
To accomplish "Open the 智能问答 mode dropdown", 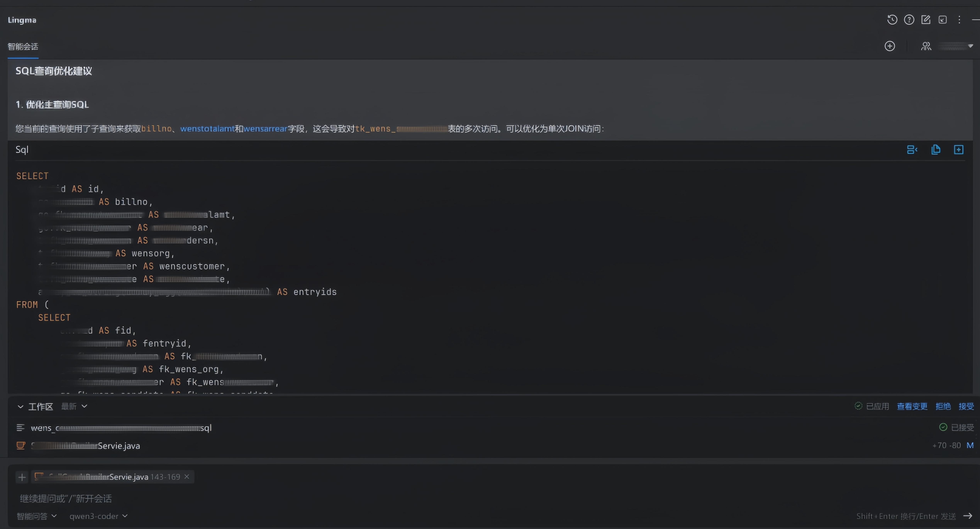I will pyautogui.click(x=36, y=516).
